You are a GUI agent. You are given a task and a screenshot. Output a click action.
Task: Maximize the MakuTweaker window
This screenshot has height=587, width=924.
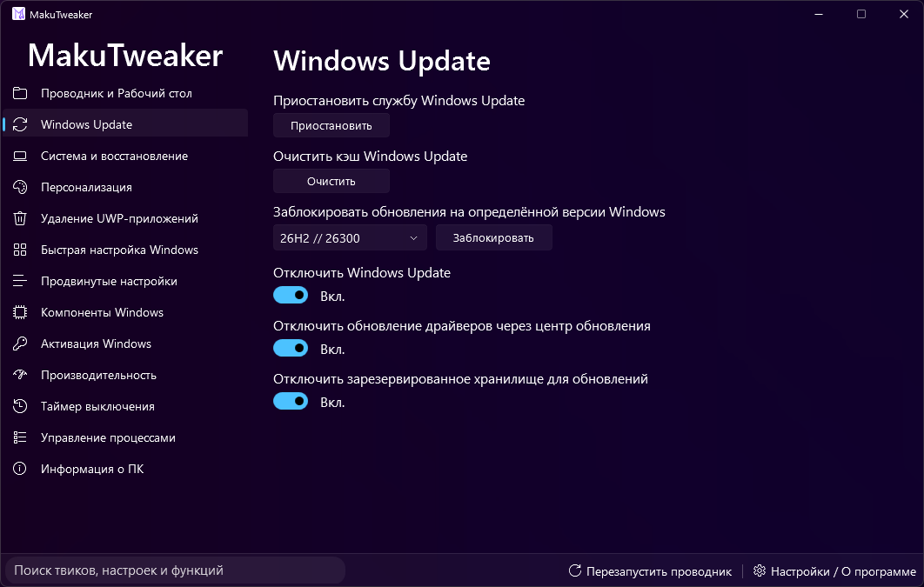pyautogui.click(x=861, y=14)
